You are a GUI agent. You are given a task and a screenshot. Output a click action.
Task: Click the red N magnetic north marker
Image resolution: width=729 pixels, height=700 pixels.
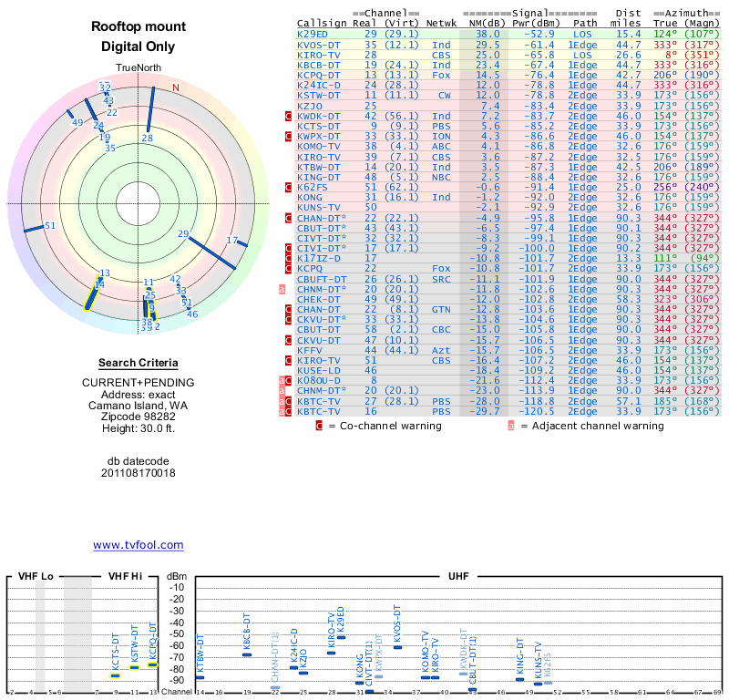(177, 87)
